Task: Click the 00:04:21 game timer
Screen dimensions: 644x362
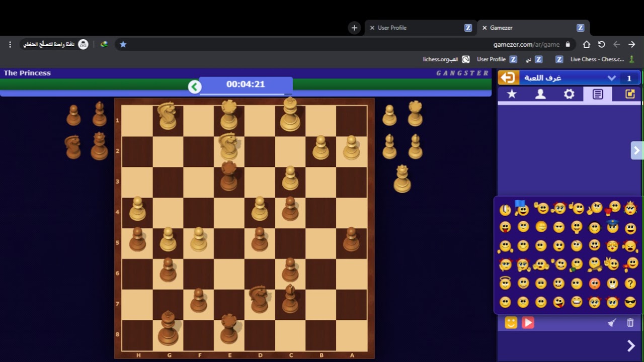Action: coord(246,84)
